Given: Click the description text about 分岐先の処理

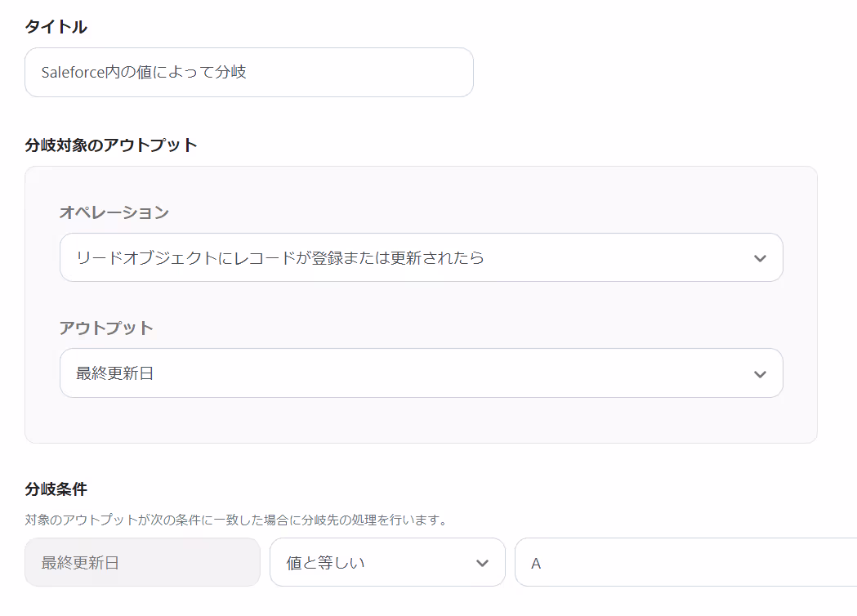Looking at the screenshot, I should (x=237, y=520).
